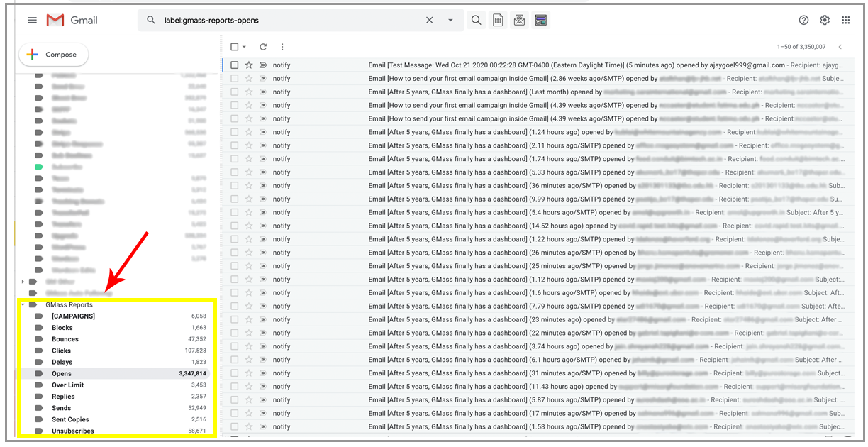Open search options dropdown in the search bar
This screenshot has width=868, height=447.
[450, 20]
